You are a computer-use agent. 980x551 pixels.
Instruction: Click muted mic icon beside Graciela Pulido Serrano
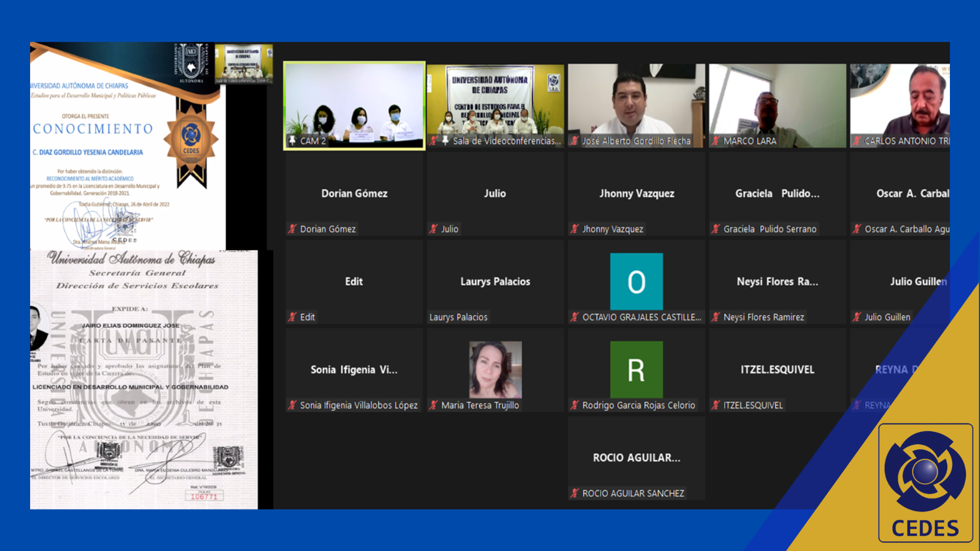(x=716, y=229)
